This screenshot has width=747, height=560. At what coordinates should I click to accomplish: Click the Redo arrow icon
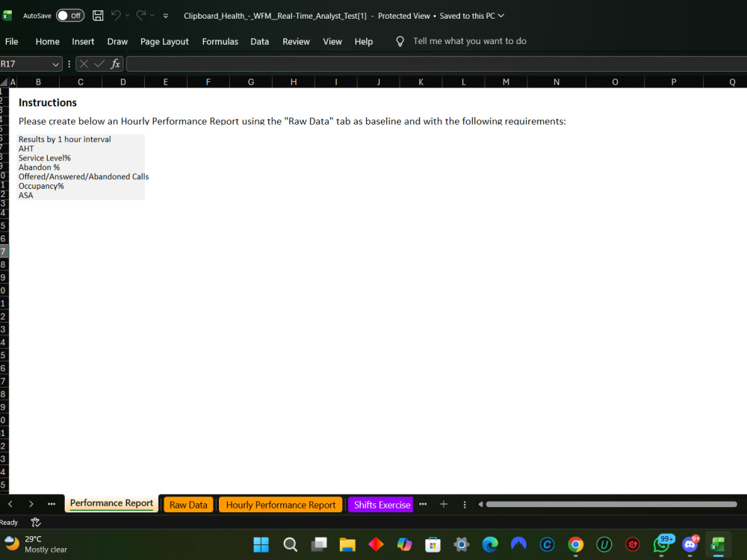click(x=141, y=15)
